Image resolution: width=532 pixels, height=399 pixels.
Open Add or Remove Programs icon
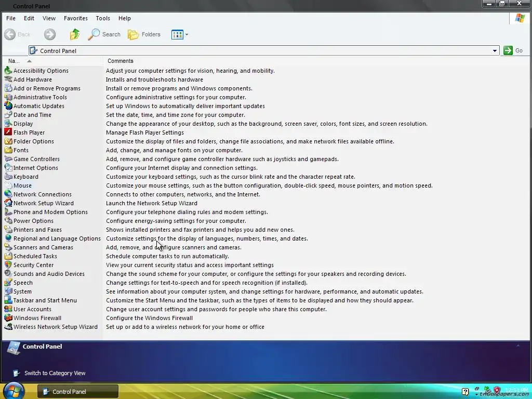[x=8, y=88]
